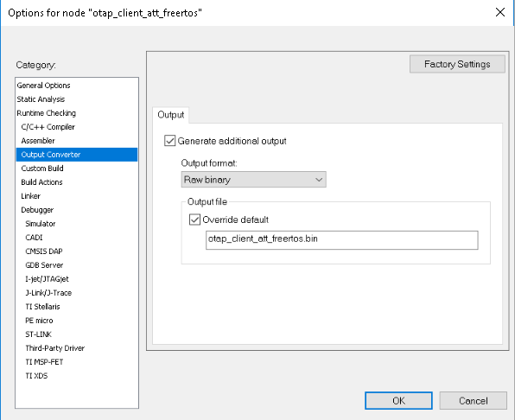515x420 pixels.
Task: Choose CMSIS DAP debugger option
Action: click(x=44, y=251)
